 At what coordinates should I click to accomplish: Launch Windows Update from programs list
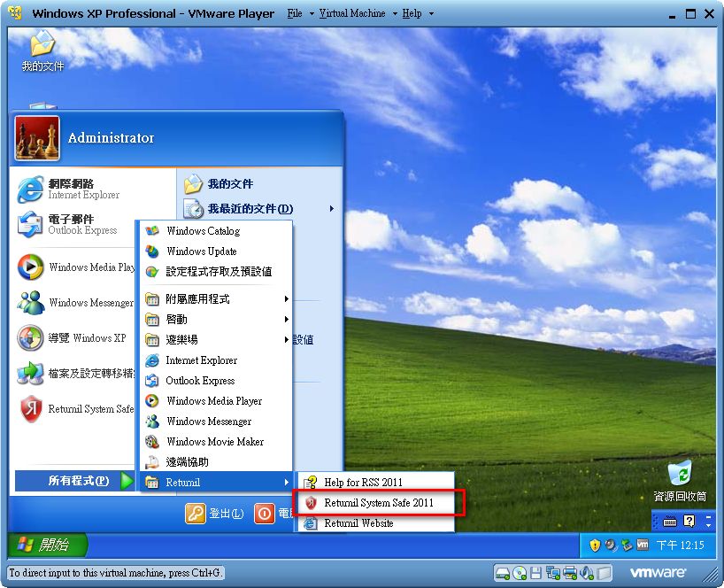point(216,251)
